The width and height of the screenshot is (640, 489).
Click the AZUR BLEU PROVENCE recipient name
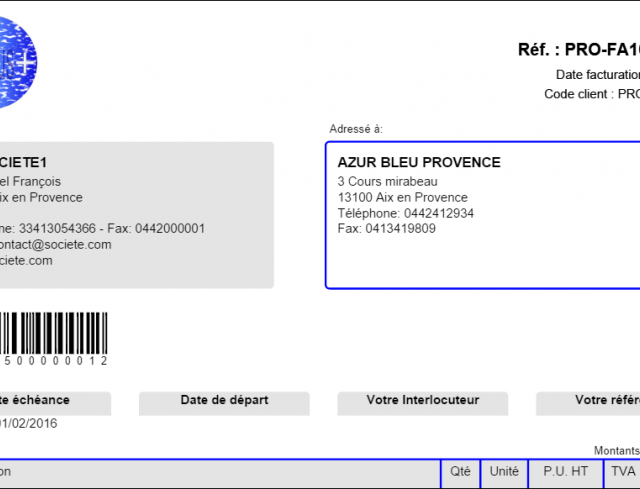point(419,162)
